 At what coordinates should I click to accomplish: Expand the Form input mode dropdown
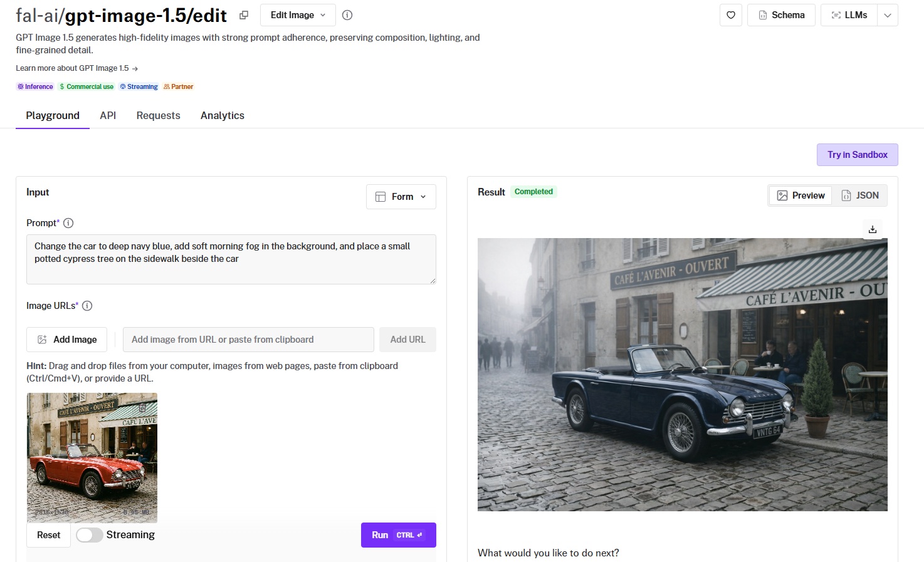401,197
